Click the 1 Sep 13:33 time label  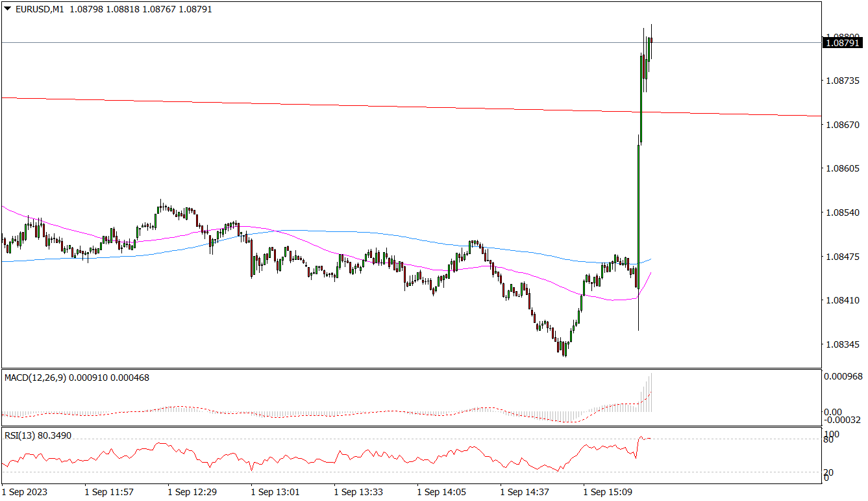pos(358,492)
